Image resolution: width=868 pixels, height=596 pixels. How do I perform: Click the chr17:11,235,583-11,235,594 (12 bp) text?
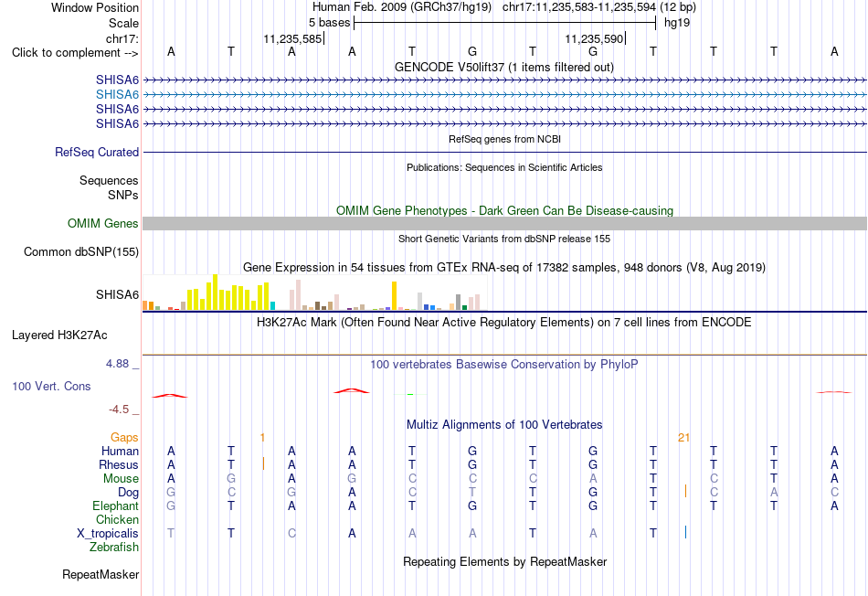coord(599,7)
